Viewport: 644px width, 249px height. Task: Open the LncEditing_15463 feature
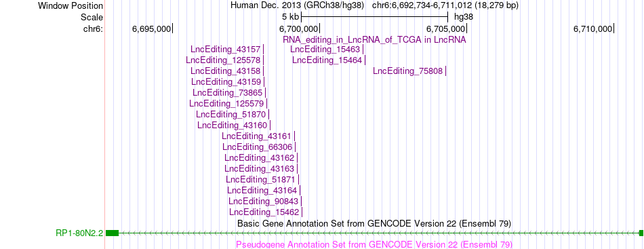click(x=325, y=50)
